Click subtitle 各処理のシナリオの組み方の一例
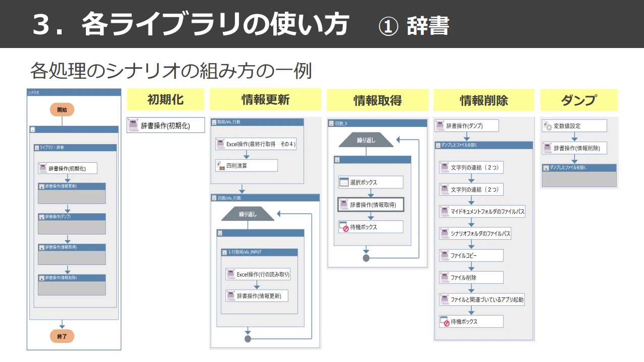Screen dimensions: 644x362 (x=171, y=71)
